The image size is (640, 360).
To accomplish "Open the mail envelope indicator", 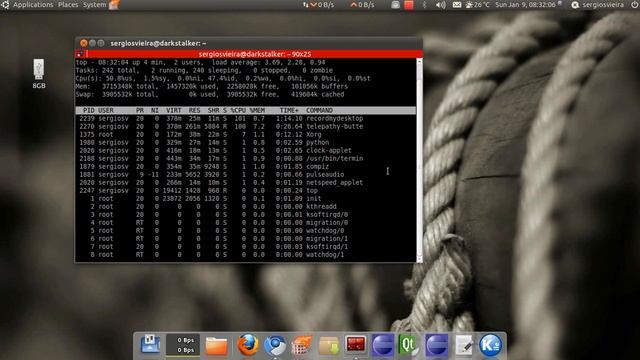I will coord(457,4).
